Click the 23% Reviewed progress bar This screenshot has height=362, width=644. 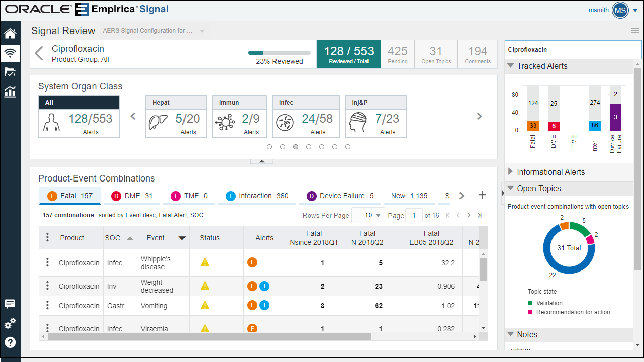coord(280,53)
